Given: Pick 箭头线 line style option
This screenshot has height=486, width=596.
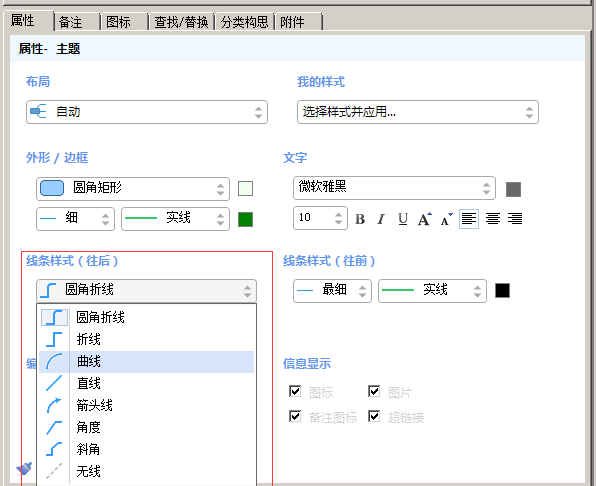Looking at the screenshot, I should [146, 405].
